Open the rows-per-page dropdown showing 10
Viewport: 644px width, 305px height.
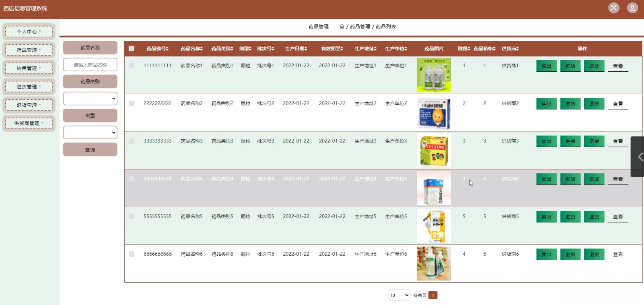(399, 295)
